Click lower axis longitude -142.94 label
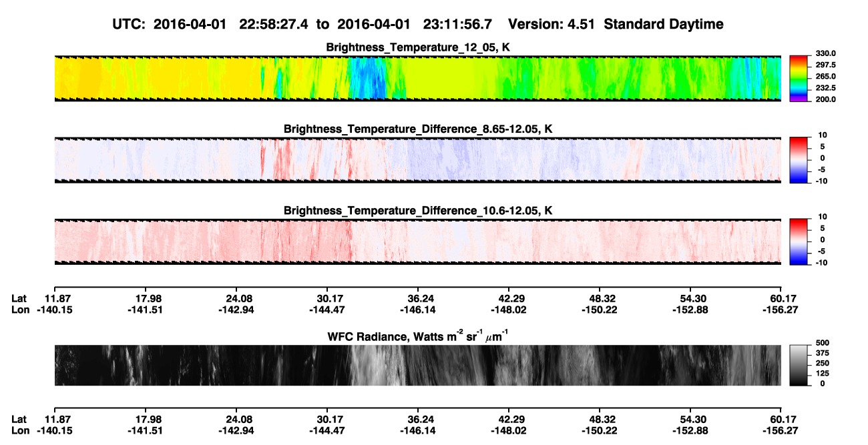The height and width of the screenshot is (445, 868). (x=237, y=431)
